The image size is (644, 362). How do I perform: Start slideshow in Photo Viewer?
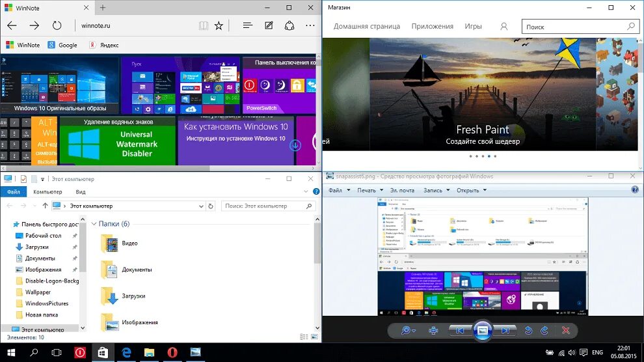click(483, 330)
